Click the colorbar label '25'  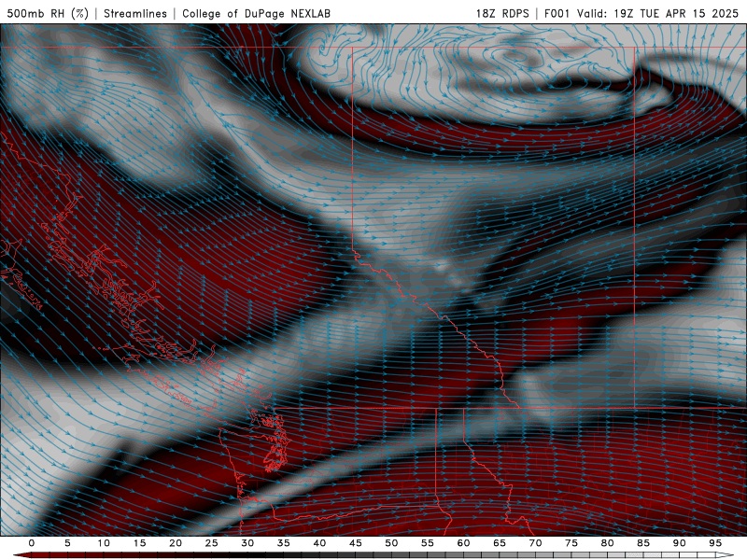pyautogui.click(x=212, y=543)
